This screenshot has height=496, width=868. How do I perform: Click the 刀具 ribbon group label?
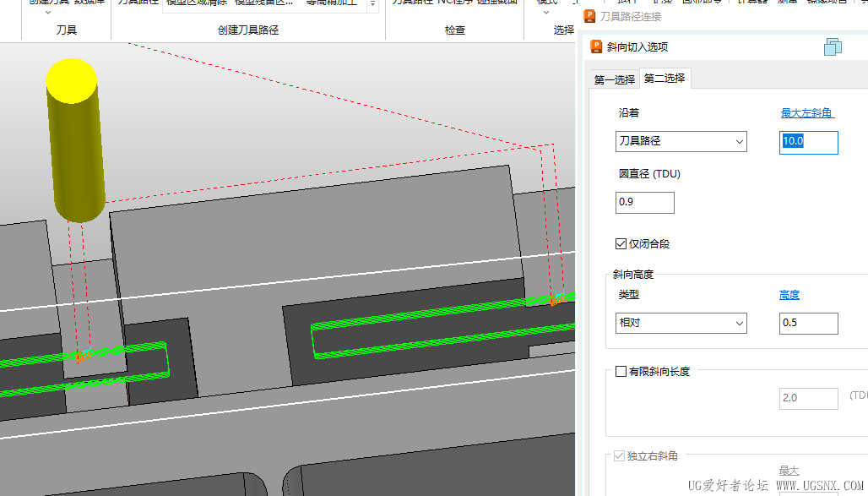[x=67, y=30]
